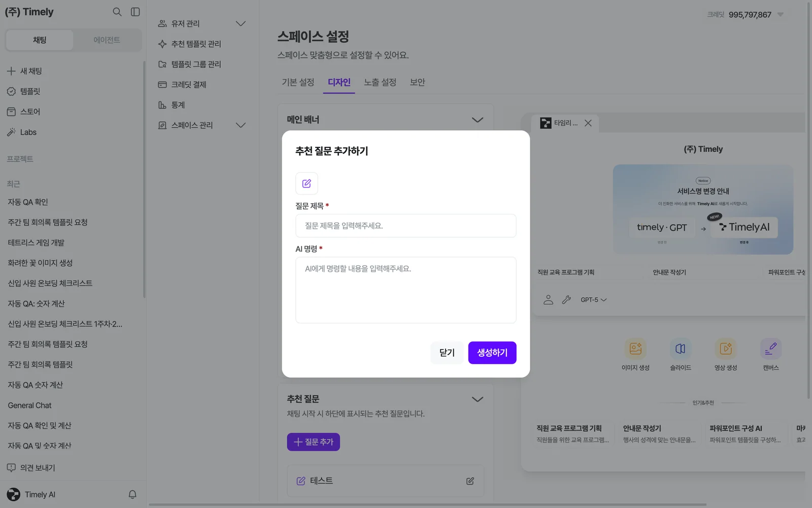Click the search magnifier icon in sidebar
Screen dimensions: 812x508
[x=117, y=12]
